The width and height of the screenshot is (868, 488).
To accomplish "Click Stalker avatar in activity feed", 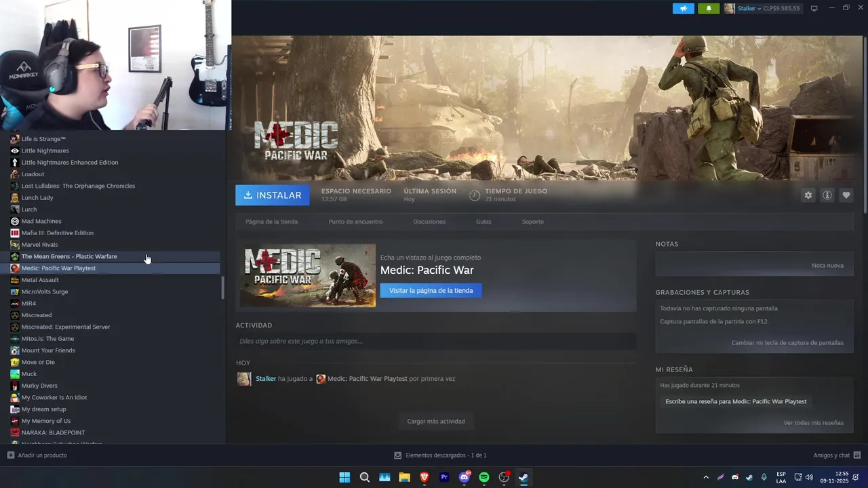I will 244,379.
